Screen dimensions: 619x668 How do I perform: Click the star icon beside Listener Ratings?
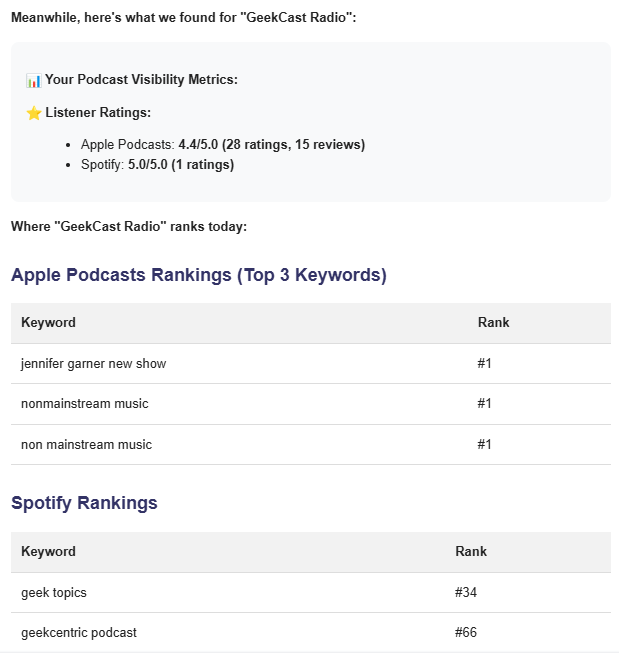pyautogui.click(x=34, y=113)
